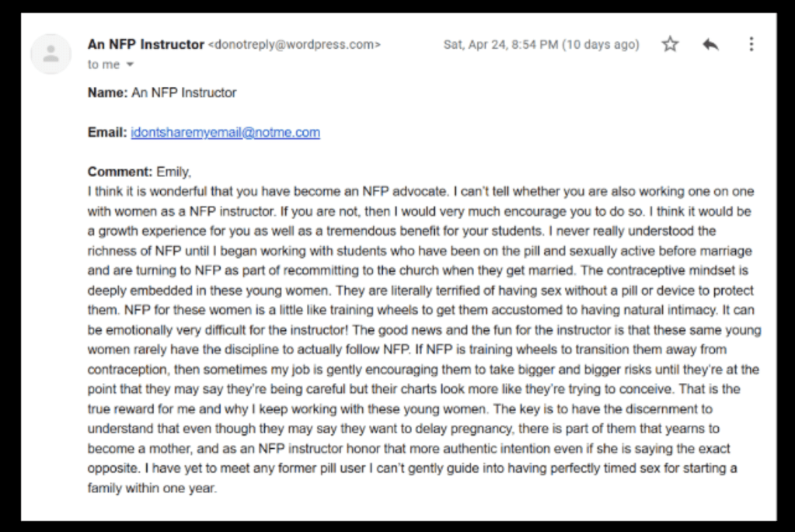Click the "Sat, Apr 24, 8:54 PM" timestamp
This screenshot has height=532, width=795.
pos(500,45)
